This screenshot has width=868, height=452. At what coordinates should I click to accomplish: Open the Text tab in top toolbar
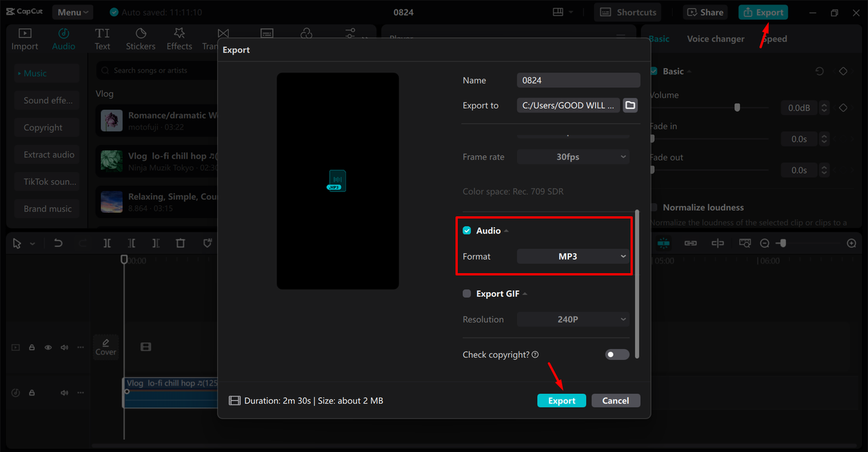click(102, 39)
